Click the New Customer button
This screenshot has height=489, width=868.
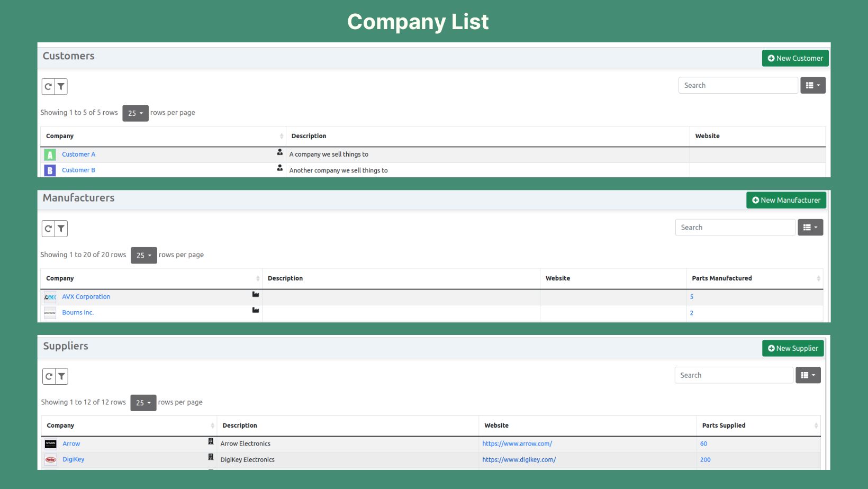795,58
